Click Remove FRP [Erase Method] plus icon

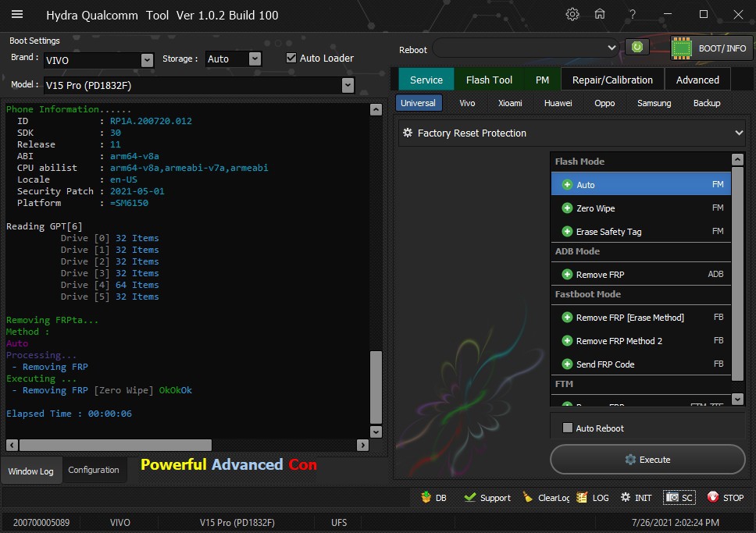click(x=568, y=318)
